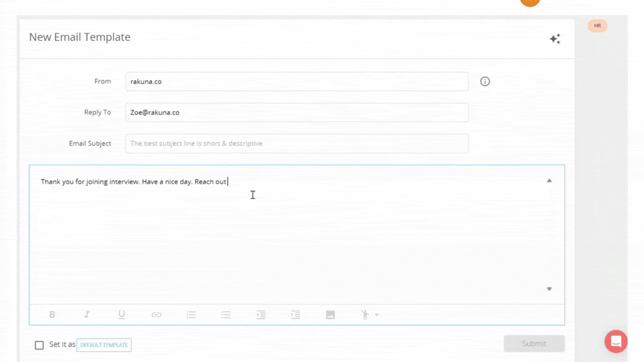Insert an image into the email body
The image size is (644, 362).
coord(330,314)
